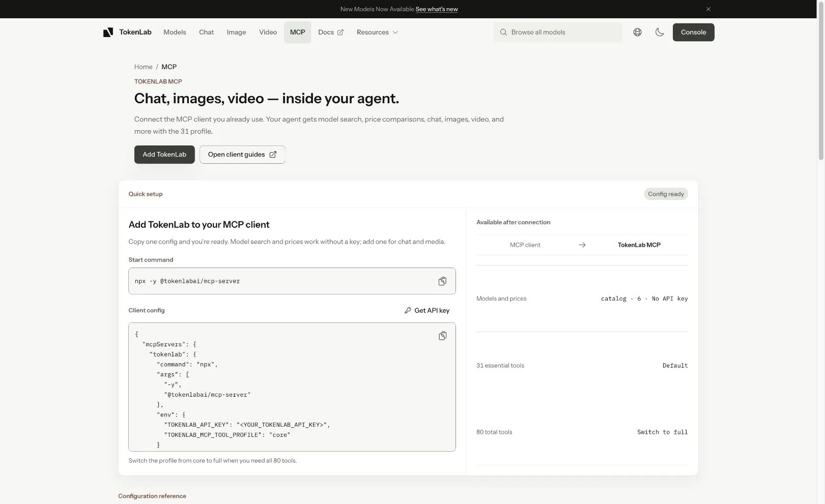
Task: Copy the start command
Action: point(442,281)
